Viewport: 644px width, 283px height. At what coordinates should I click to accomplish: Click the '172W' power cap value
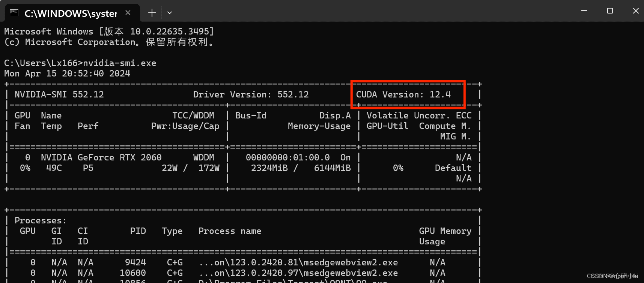pyautogui.click(x=209, y=168)
